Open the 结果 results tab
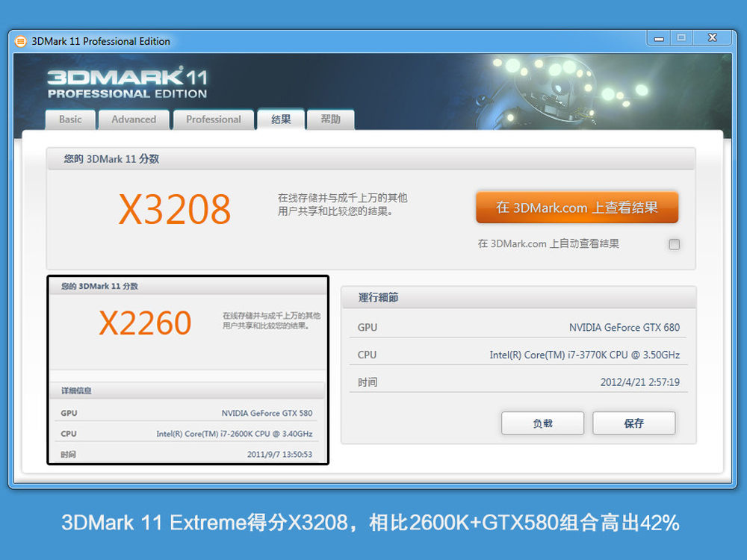The width and height of the screenshot is (747, 560). [281, 119]
